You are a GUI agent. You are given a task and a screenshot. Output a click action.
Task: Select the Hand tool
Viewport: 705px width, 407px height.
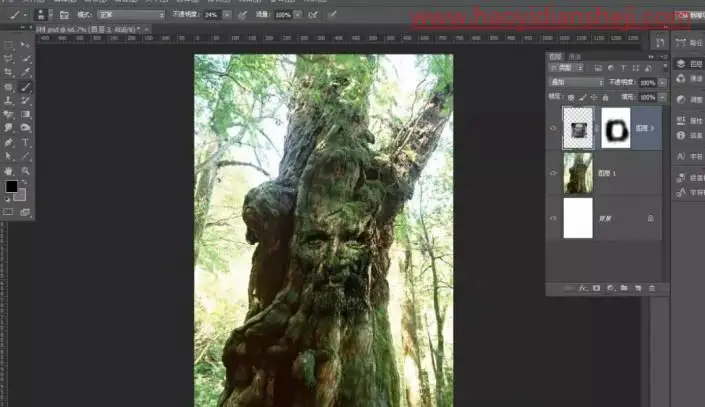click(9, 171)
